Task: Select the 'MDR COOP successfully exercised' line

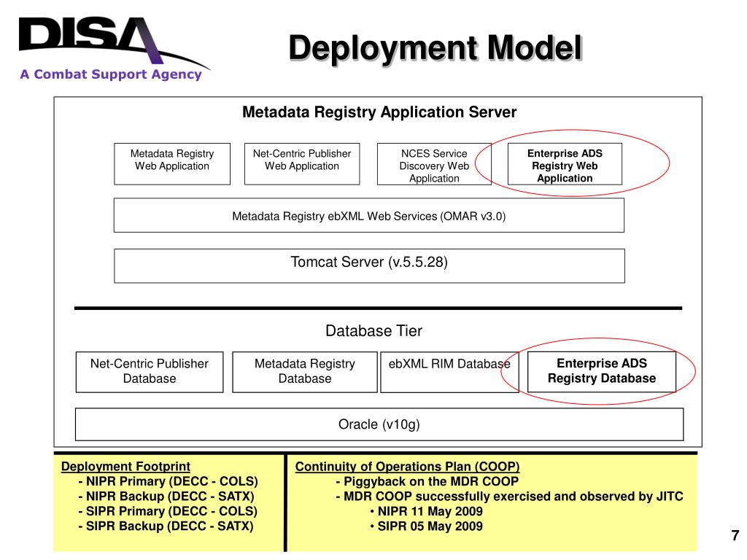Action: pyautogui.click(x=509, y=496)
